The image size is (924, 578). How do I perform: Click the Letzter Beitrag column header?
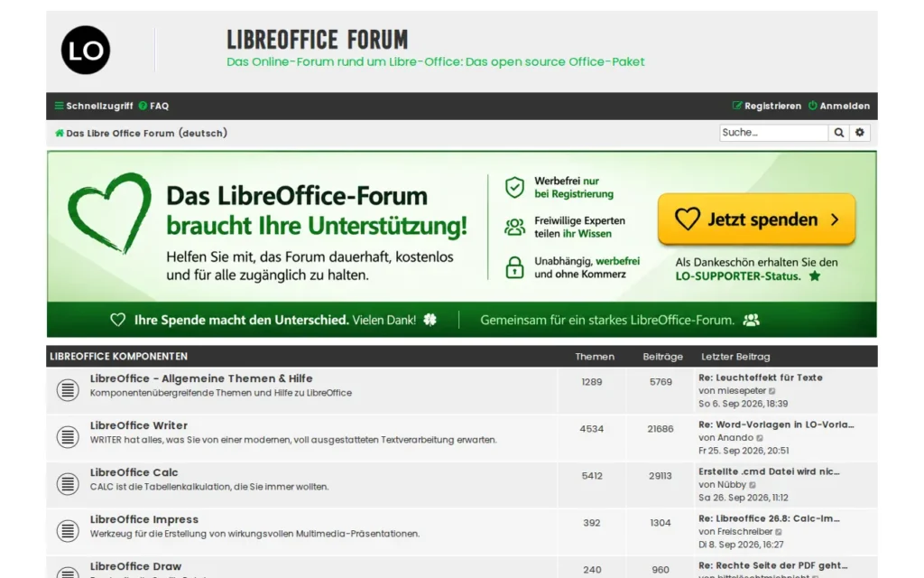point(735,356)
